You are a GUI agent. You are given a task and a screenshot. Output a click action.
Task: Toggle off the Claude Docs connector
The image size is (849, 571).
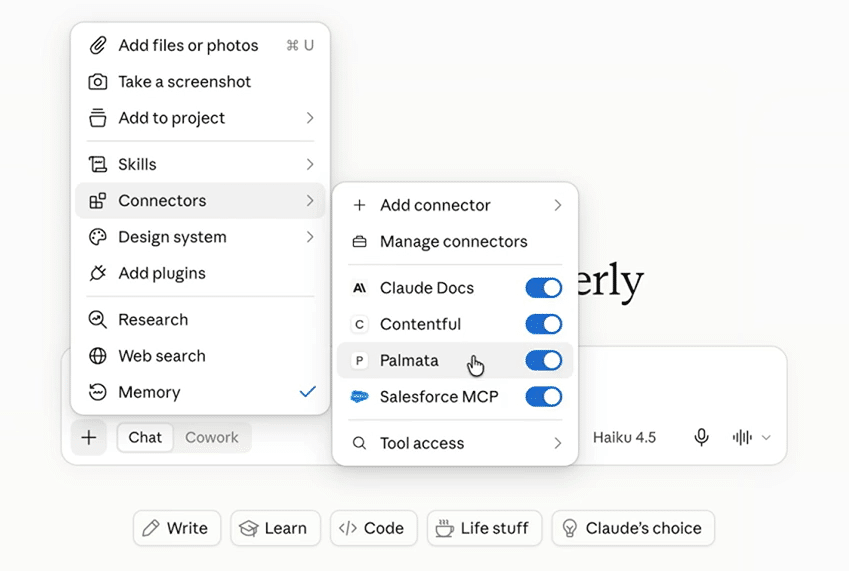point(544,288)
